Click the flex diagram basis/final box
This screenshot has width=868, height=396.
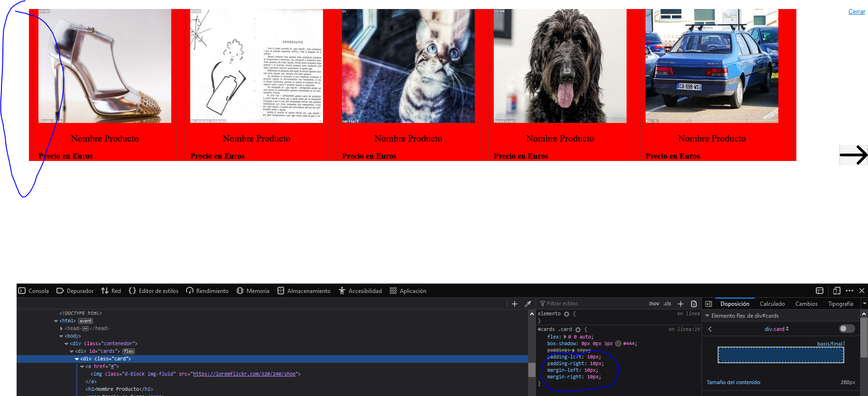pyautogui.click(x=781, y=355)
